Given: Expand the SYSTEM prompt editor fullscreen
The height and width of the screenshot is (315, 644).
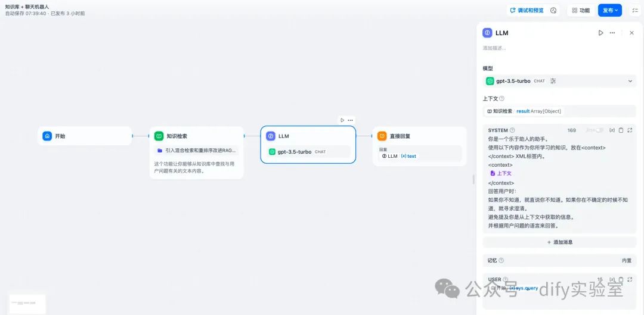Looking at the screenshot, I should (630, 130).
